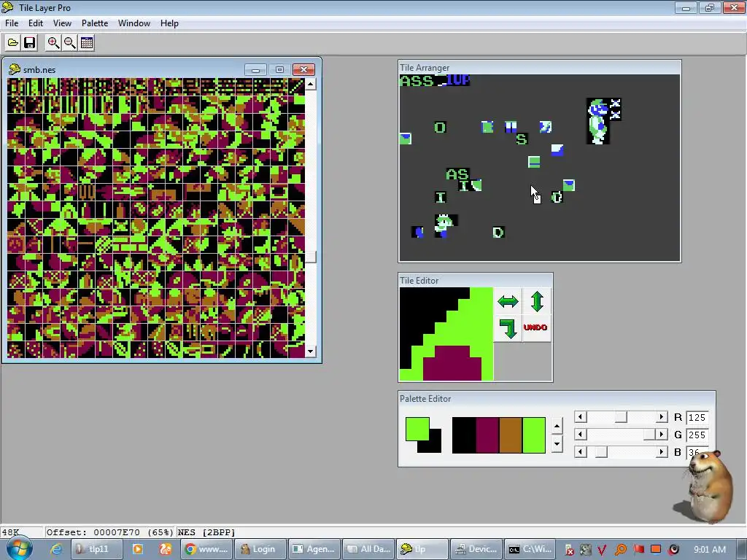
Task: Click right arrow of the G slider
Action: click(661, 435)
